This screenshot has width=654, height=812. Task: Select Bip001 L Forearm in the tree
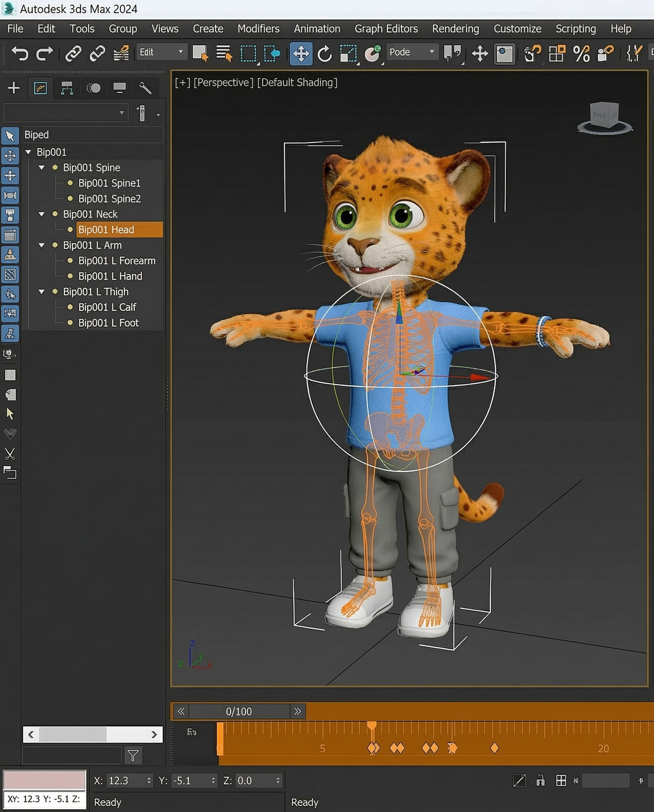tap(117, 261)
